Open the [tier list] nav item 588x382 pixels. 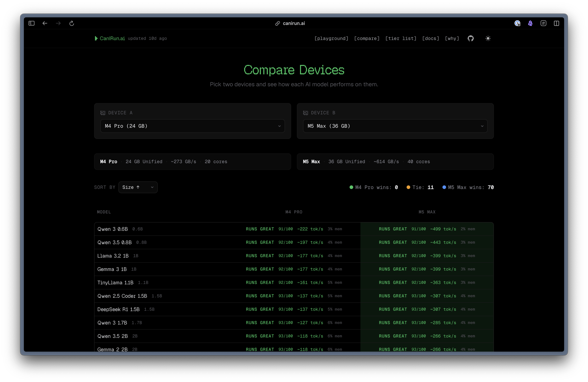(x=401, y=38)
